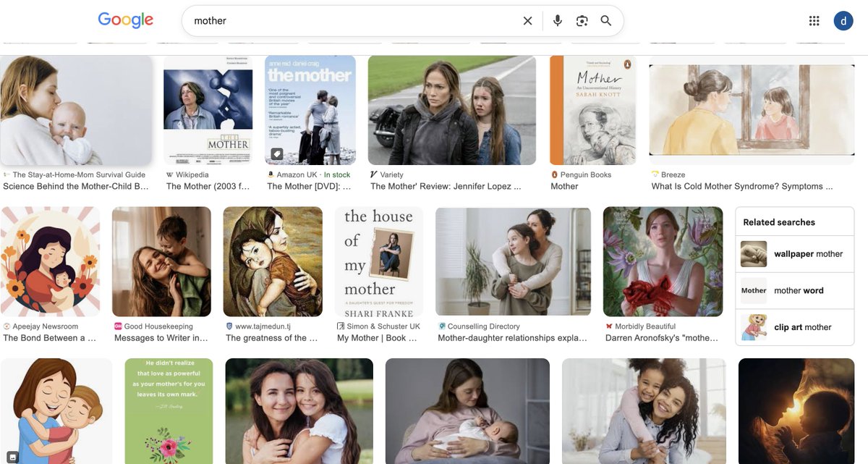Click the Simon & Schuster UK favicon
This screenshot has height=464, width=868.
point(341,327)
